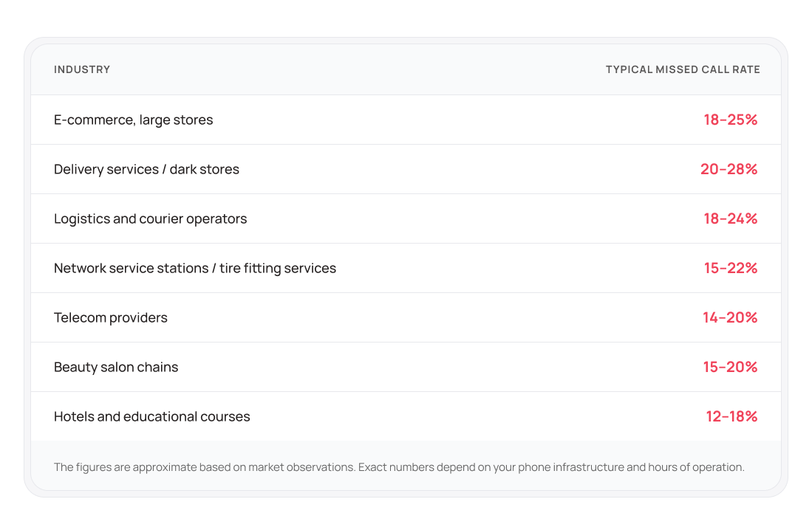Click the 18–25% missed call rate

pos(730,120)
